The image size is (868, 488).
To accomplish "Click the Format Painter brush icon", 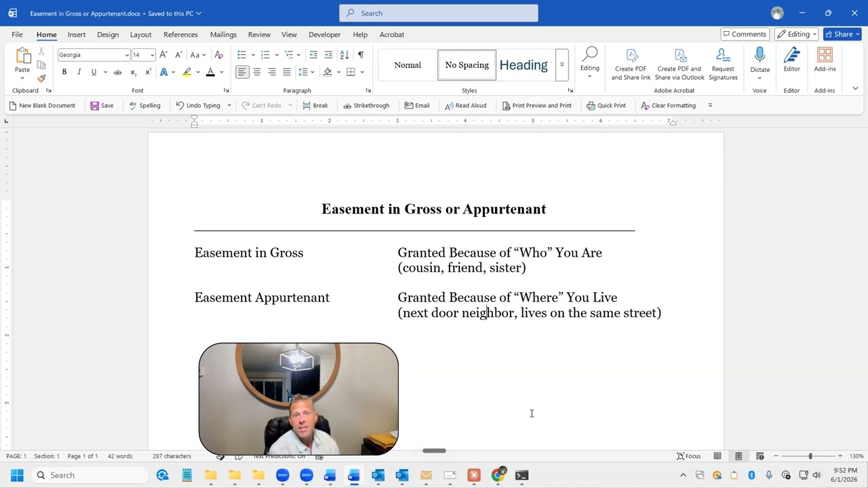I will click(41, 78).
